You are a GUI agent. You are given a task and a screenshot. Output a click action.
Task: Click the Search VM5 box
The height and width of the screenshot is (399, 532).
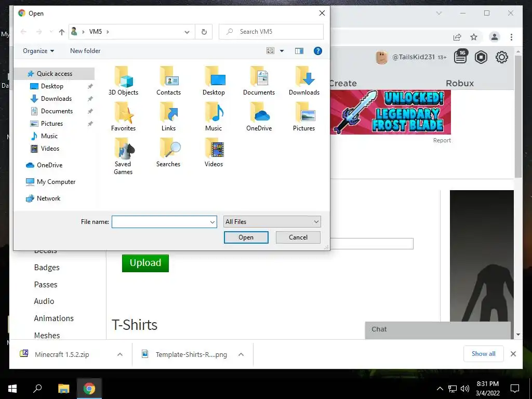(271, 32)
